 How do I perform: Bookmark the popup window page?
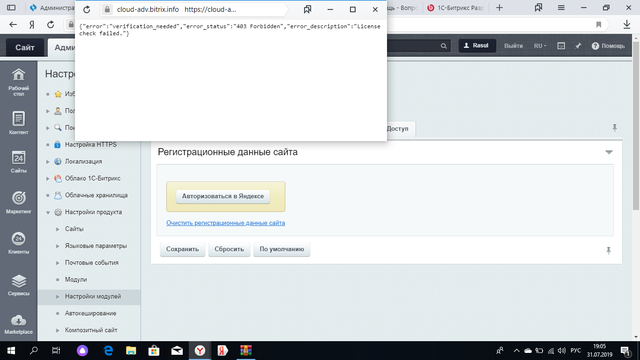(x=307, y=9)
